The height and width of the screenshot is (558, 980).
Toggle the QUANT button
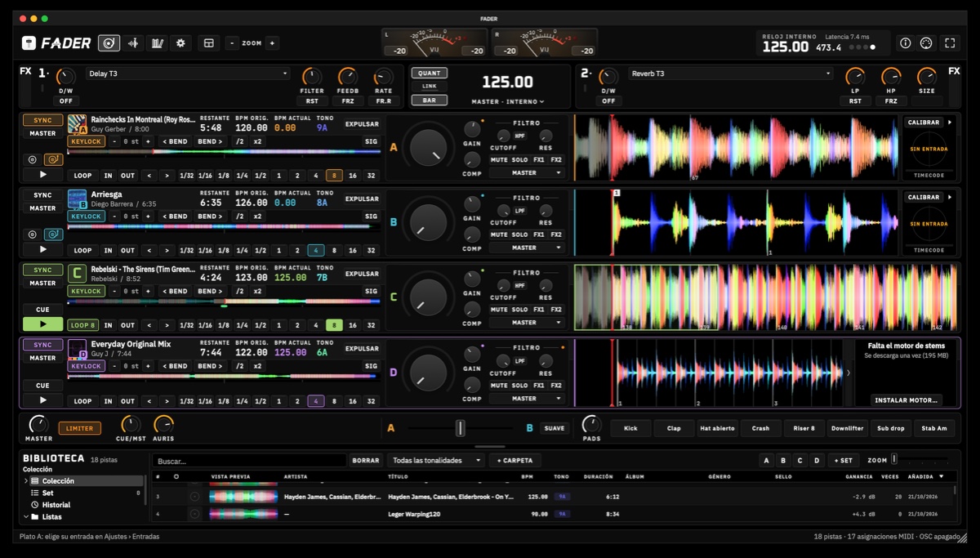(430, 73)
